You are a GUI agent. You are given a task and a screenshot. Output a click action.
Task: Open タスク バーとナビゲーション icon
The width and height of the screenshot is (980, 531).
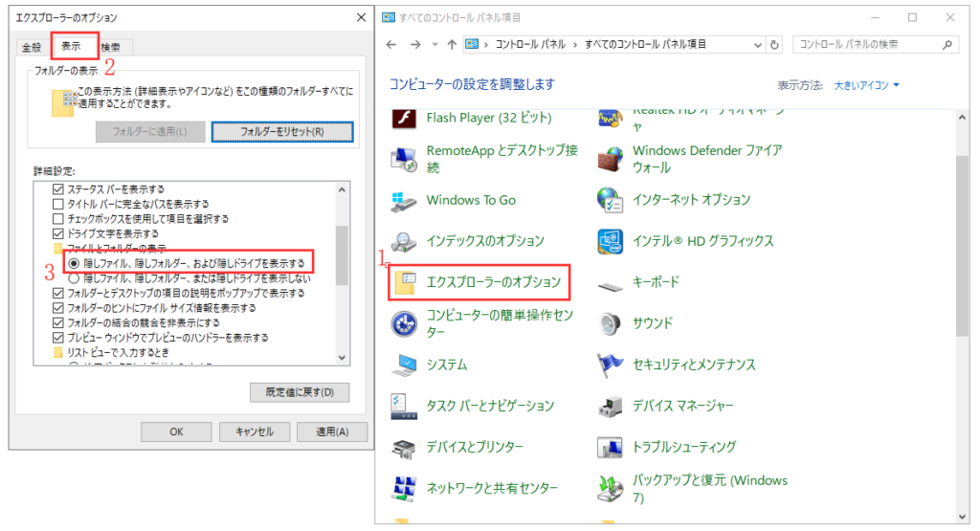(404, 407)
